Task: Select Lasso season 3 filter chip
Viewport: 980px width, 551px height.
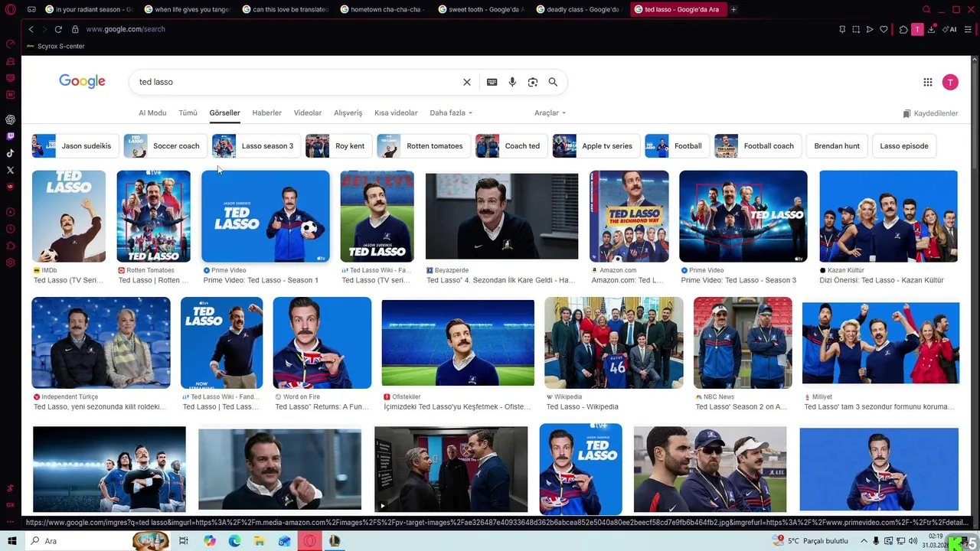Action: coord(256,146)
